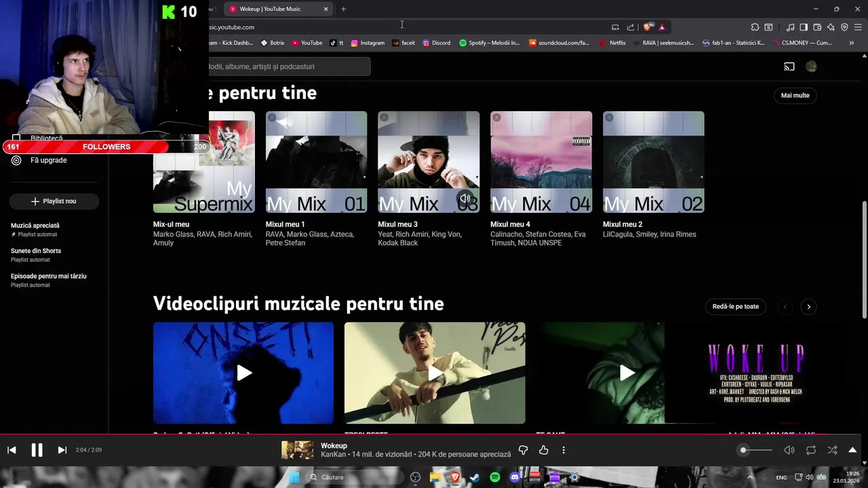
Task: Open the account avatar menu
Action: (x=811, y=66)
